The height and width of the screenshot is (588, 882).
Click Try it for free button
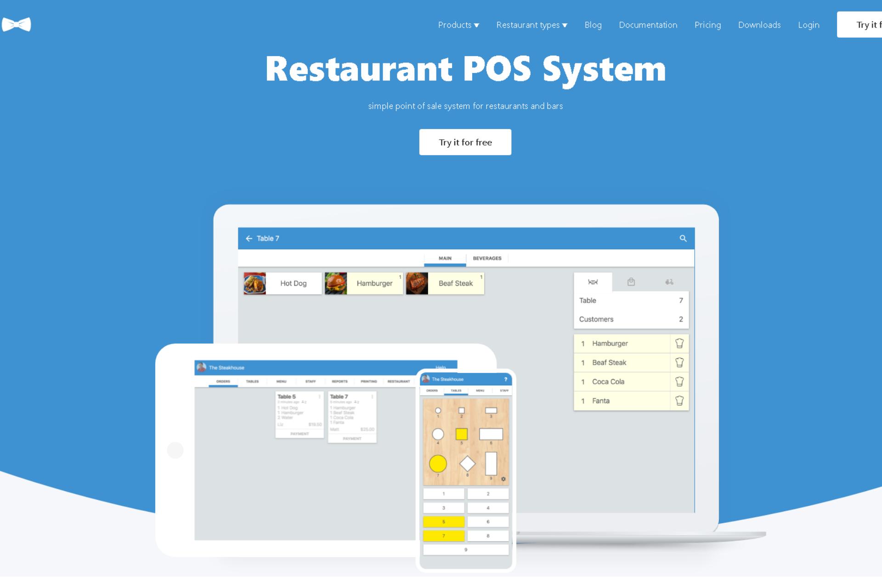point(465,142)
